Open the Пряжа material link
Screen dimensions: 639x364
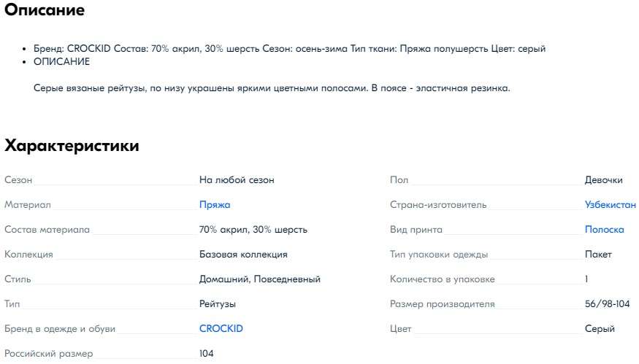click(215, 205)
